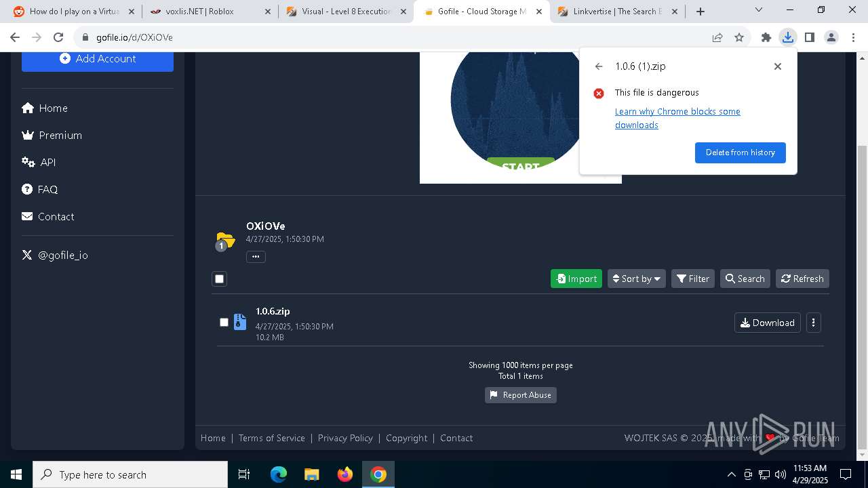The height and width of the screenshot is (488, 868).
Task: Close the downloads popup
Action: pyautogui.click(x=778, y=66)
